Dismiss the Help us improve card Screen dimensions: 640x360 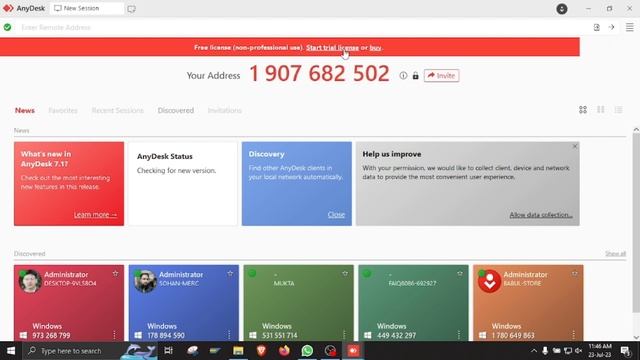click(575, 146)
